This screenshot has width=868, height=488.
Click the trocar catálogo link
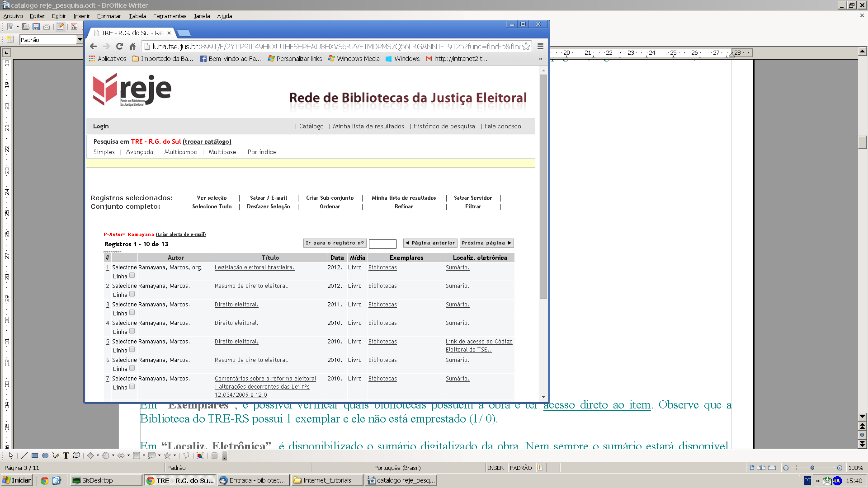(x=207, y=141)
